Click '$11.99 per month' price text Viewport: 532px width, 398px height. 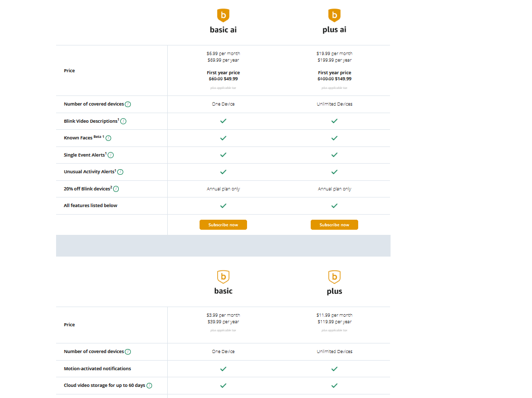pyautogui.click(x=334, y=315)
